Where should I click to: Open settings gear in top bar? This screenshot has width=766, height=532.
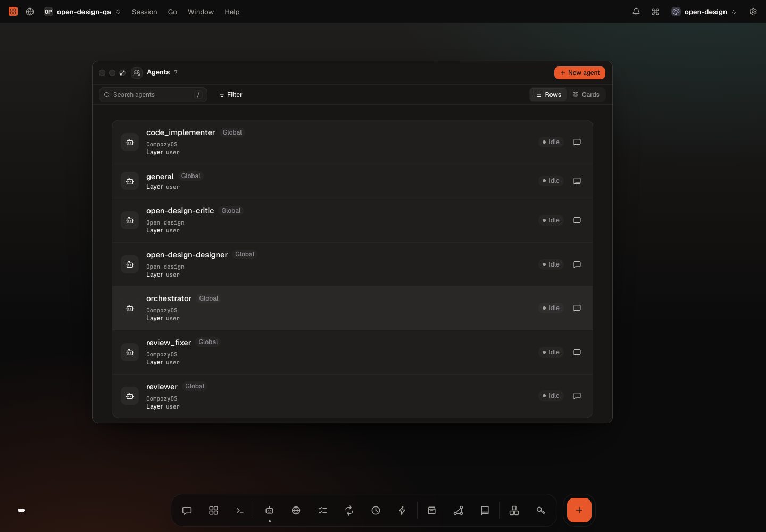(x=753, y=12)
